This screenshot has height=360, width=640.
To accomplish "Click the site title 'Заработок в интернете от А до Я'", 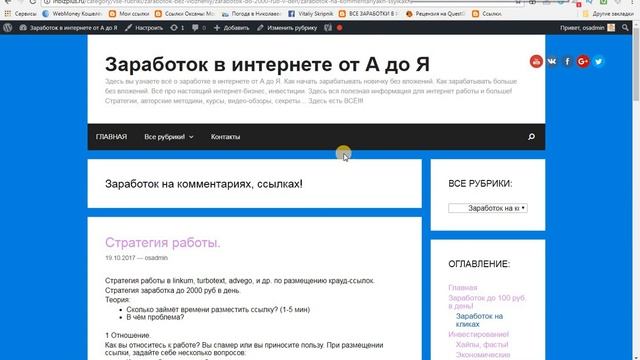I will (267, 64).
